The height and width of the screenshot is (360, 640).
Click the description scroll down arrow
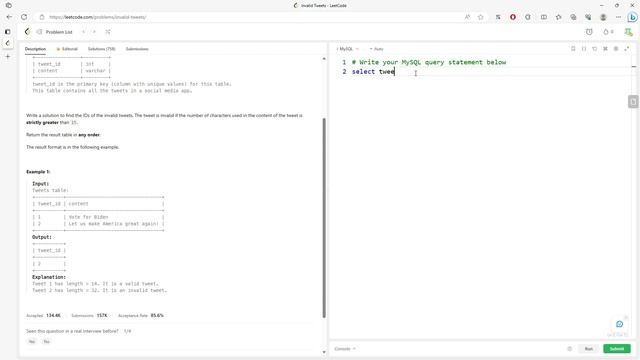click(x=324, y=352)
